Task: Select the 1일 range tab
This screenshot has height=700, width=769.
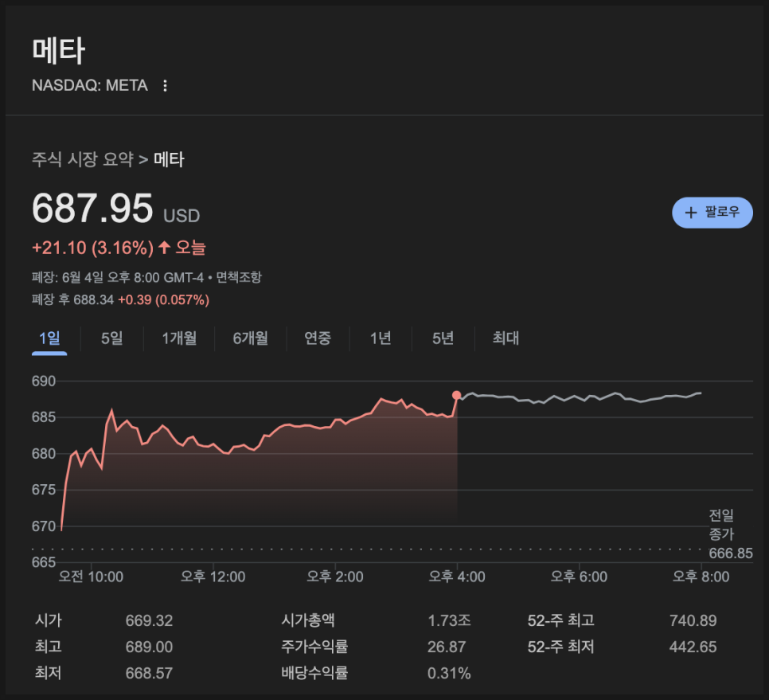Action: click(49, 338)
